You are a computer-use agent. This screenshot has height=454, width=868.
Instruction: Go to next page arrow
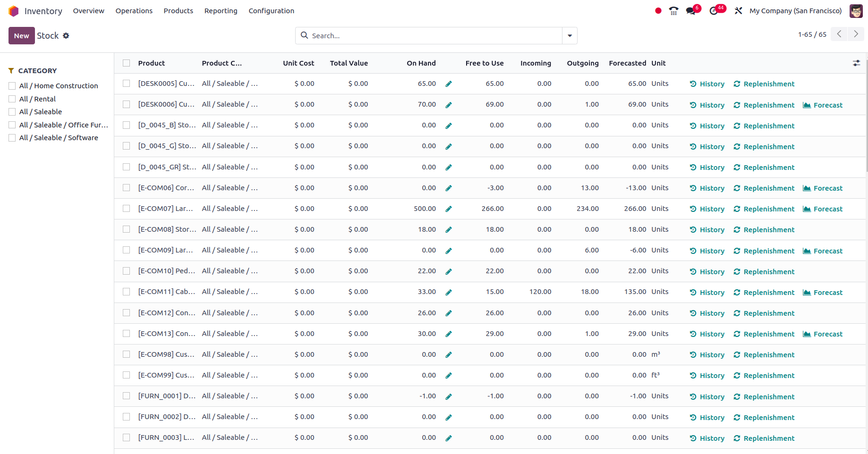pyautogui.click(x=856, y=34)
